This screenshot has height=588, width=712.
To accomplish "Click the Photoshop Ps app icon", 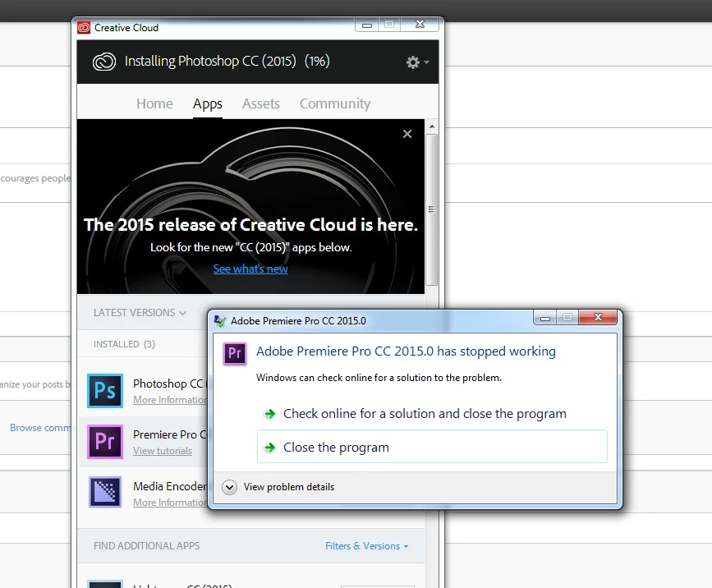I will (x=105, y=390).
